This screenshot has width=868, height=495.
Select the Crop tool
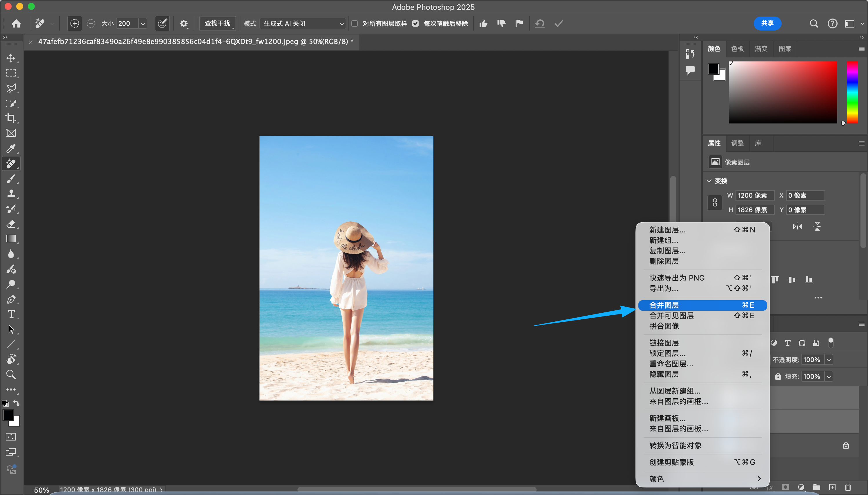pos(11,118)
